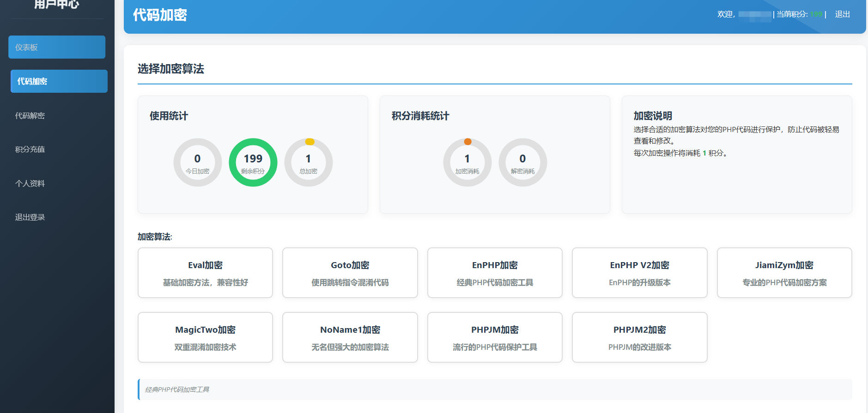The image size is (868, 413).
Task: Click the 经典PHP代码加密工具 description bar
Action: pyautogui.click(x=495, y=389)
